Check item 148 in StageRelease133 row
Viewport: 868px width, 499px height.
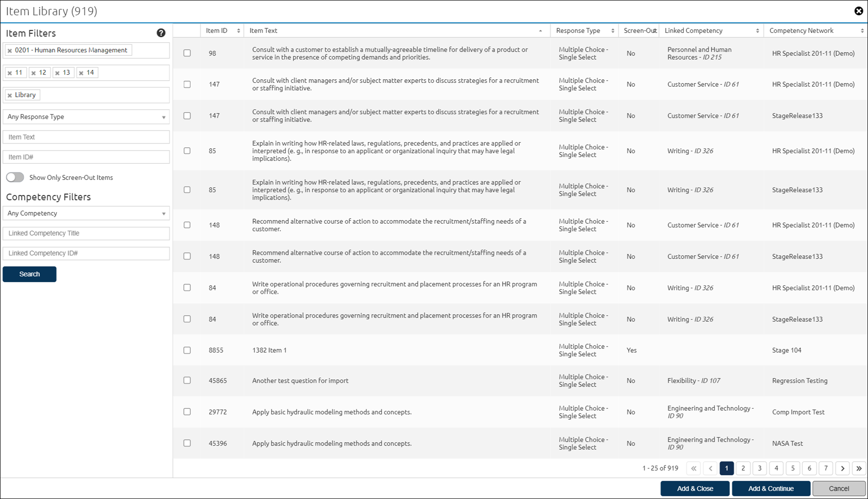coord(187,256)
